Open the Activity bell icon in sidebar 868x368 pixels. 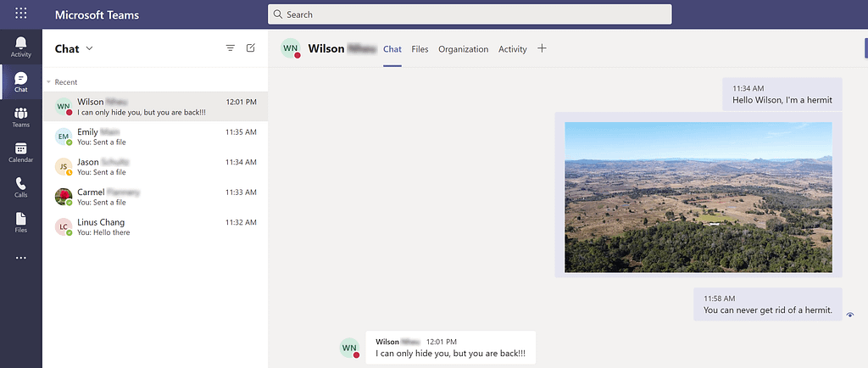tap(20, 47)
